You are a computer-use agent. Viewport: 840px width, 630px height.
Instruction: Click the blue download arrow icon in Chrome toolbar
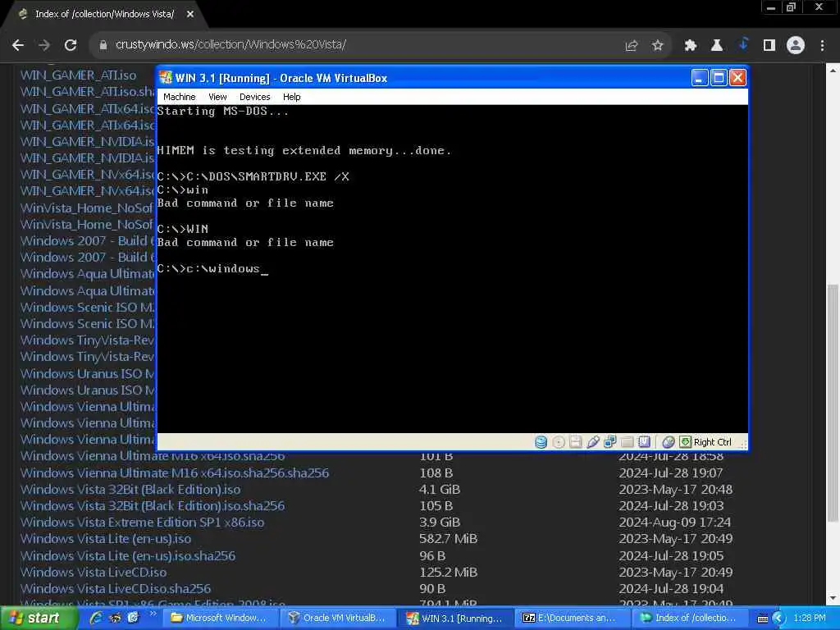(743, 44)
